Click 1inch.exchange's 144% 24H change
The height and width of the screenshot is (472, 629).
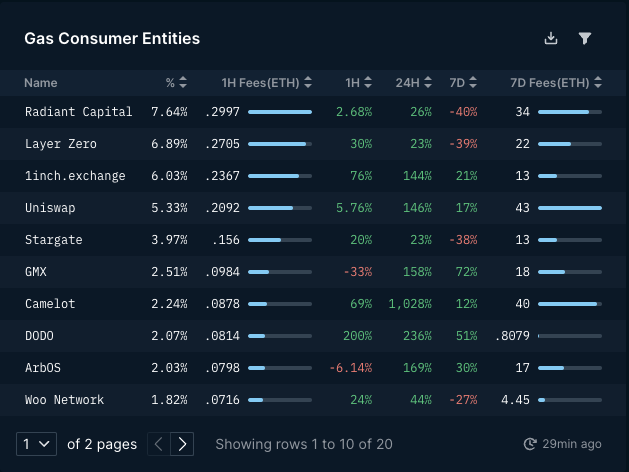click(x=418, y=176)
